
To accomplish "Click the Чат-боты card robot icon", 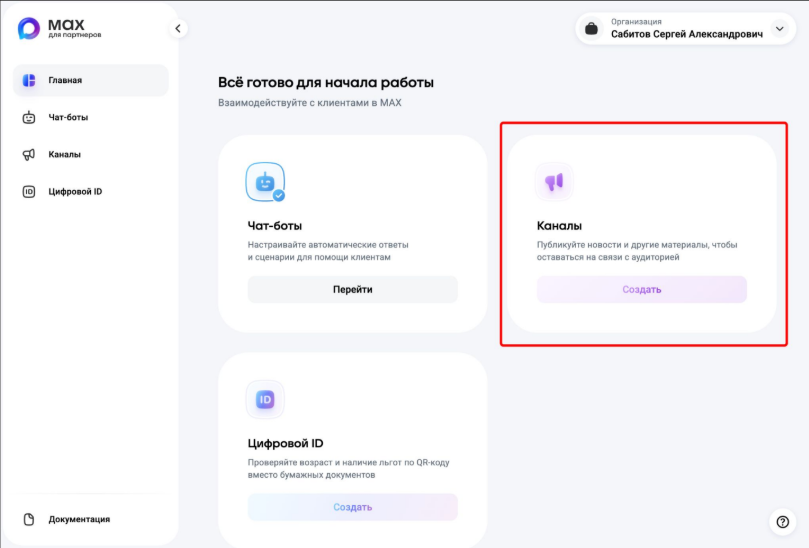I will [x=265, y=182].
